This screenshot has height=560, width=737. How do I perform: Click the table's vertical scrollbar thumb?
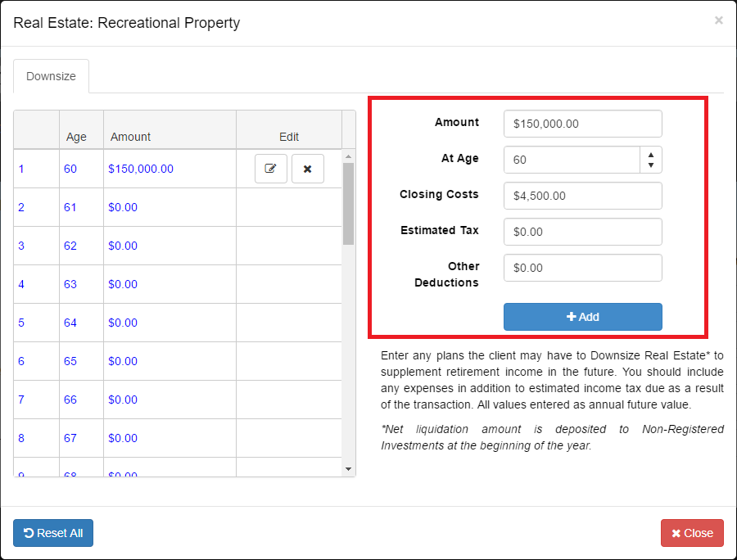[348, 203]
